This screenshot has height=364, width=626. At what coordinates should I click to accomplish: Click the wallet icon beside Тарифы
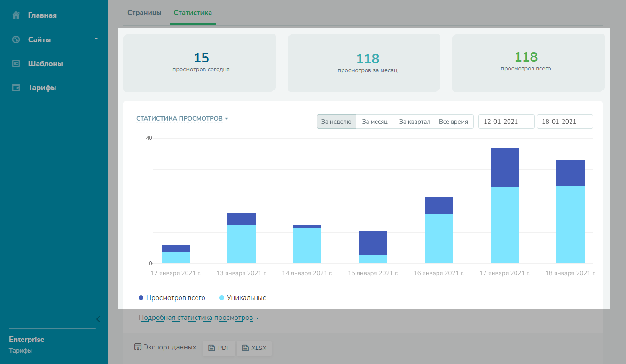[x=16, y=87]
